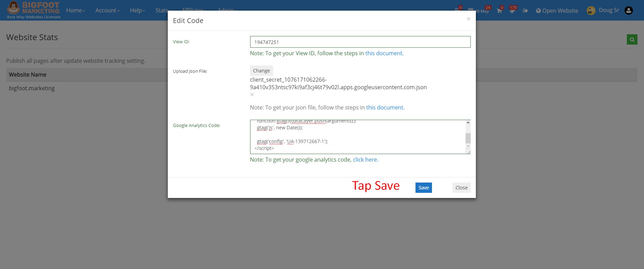
Task: Click inside the Google Analytics Code textarea
Action: (x=358, y=137)
